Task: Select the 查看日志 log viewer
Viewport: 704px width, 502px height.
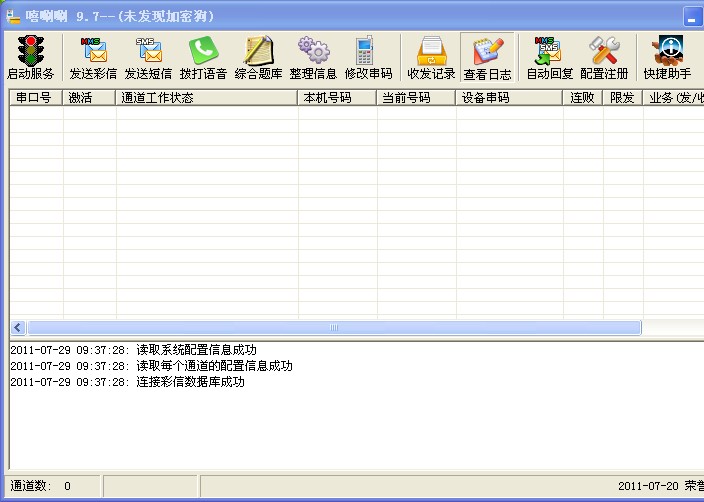Action: click(x=487, y=57)
